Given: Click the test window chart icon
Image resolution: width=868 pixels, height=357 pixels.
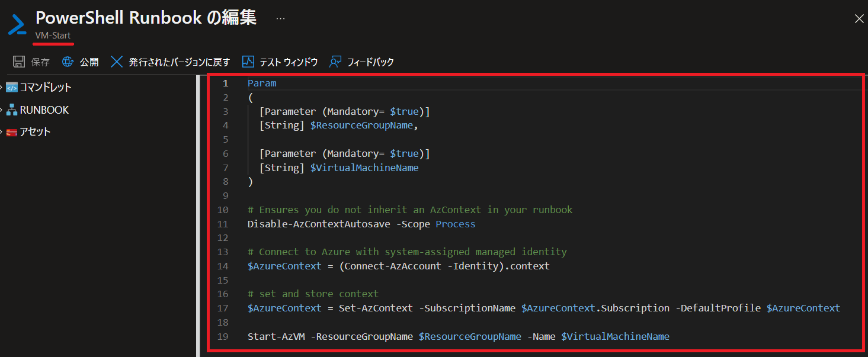Looking at the screenshot, I should pos(248,62).
